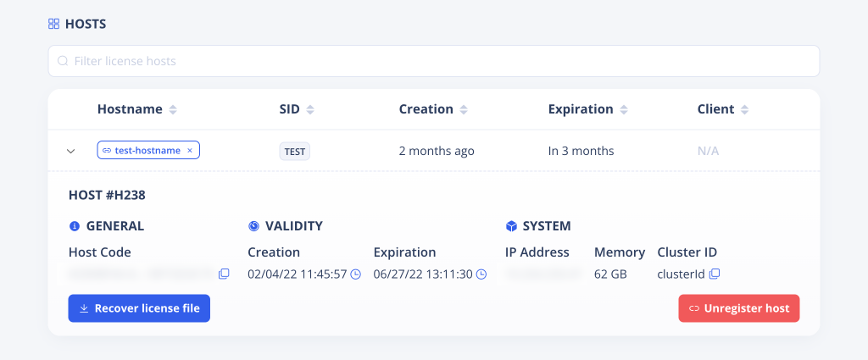This screenshot has height=360, width=868.
Task: Click the Validity section icon
Action: coord(253,226)
